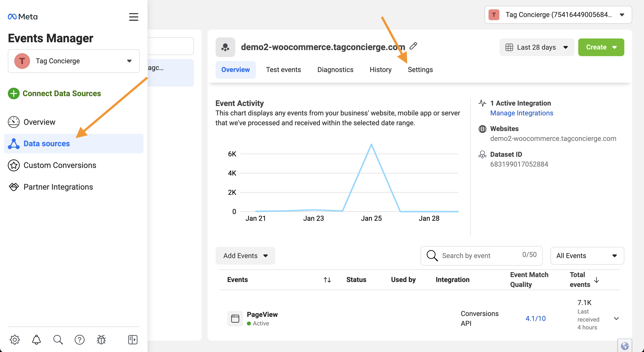This screenshot has width=644, height=352.
Task: Click the PageView event name
Action: click(x=262, y=314)
